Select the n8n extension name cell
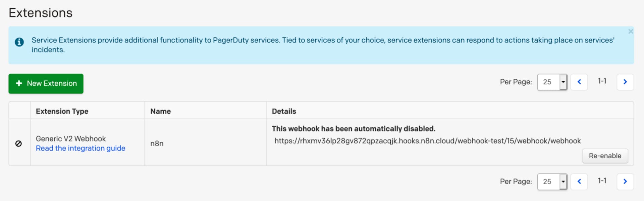644x201 pixels. pyautogui.click(x=157, y=144)
